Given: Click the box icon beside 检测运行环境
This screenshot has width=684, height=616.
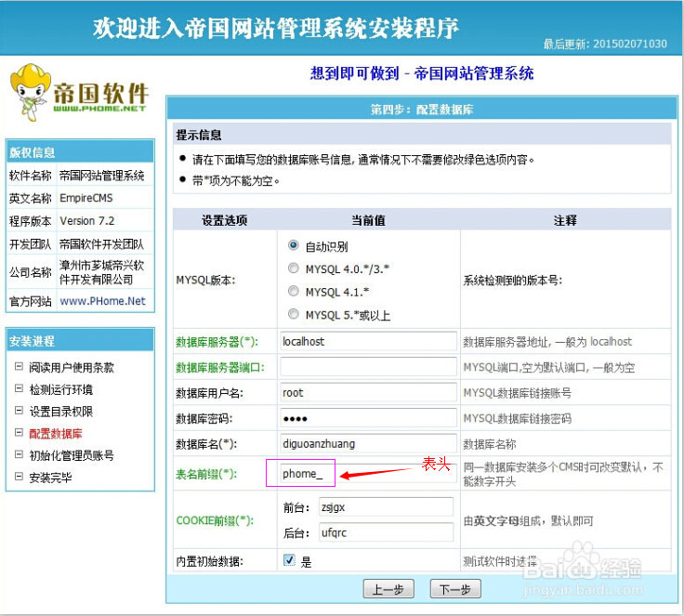Looking at the screenshot, I should pyautogui.click(x=19, y=387).
